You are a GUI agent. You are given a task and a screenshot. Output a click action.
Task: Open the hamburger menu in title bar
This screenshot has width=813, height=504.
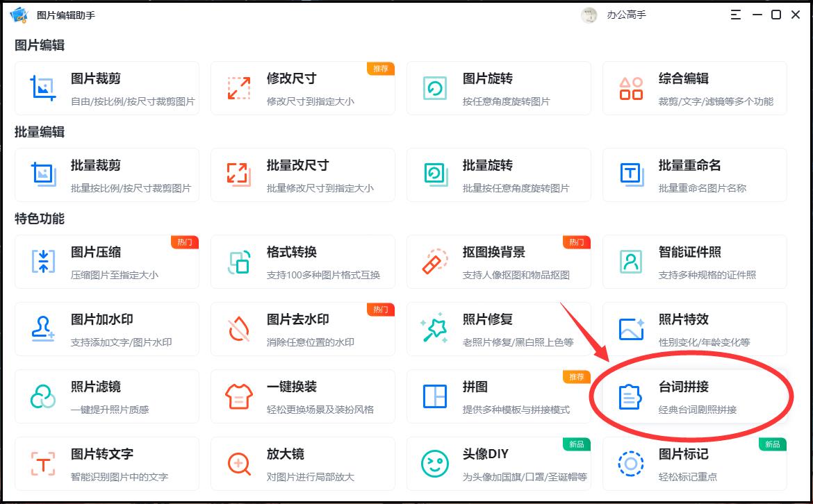[737, 15]
